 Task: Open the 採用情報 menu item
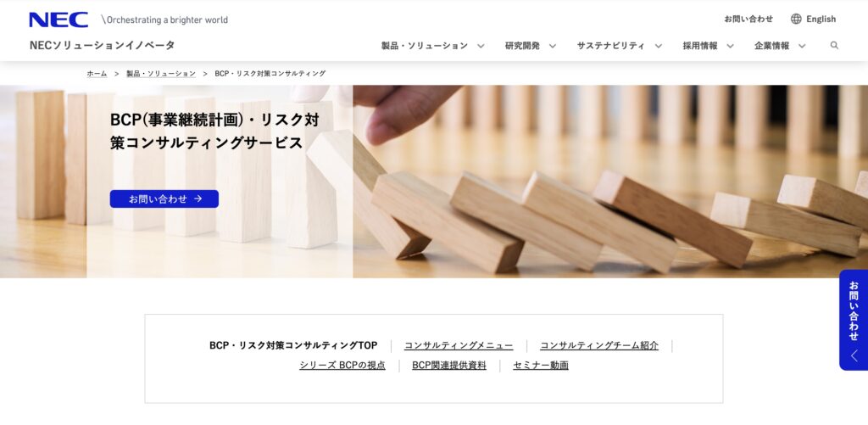point(700,46)
